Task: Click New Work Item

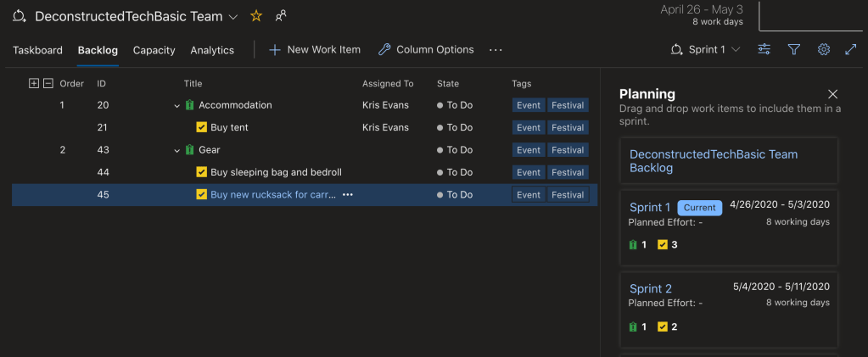Action: [x=315, y=50]
